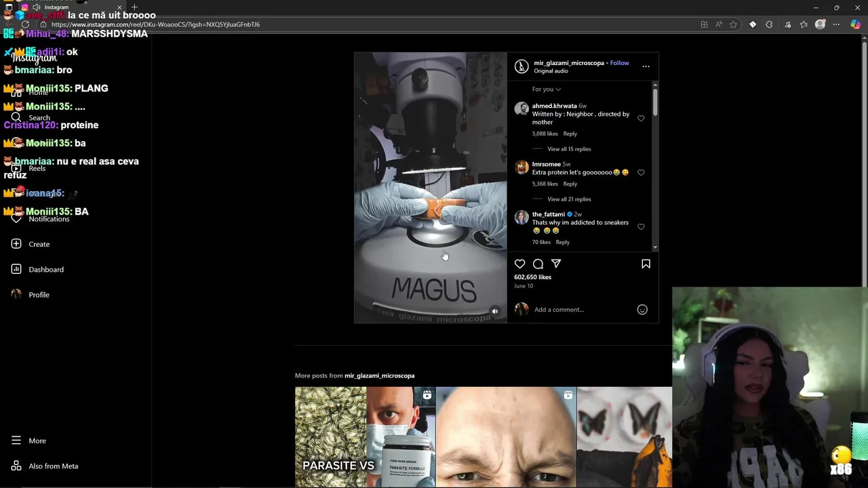
Task: Open the browser extensions puzzle icon
Action: (769, 24)
